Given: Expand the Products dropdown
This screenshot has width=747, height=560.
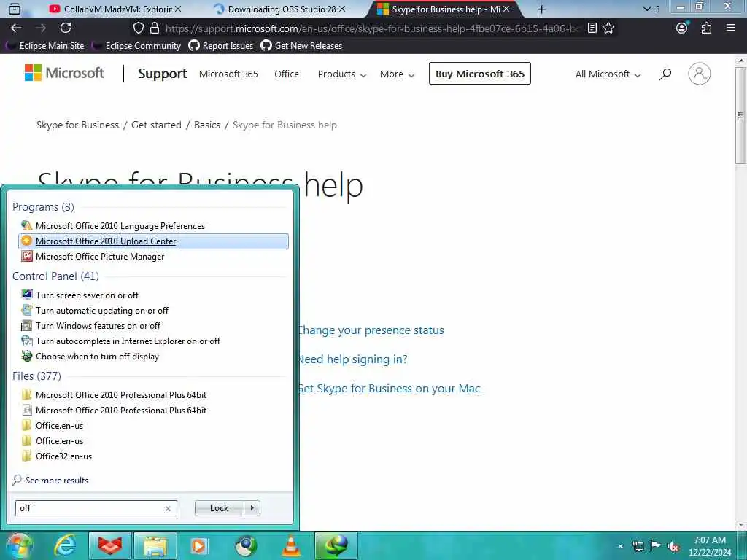Looking at the screenshot, I should point(341,74).
